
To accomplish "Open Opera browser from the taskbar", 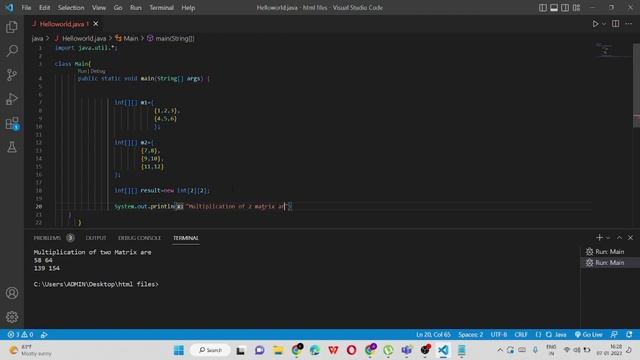I will [351, 350].
